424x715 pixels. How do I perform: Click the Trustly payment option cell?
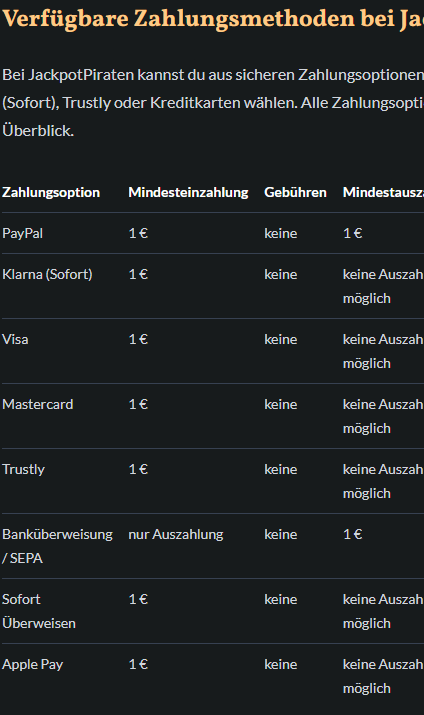pos(23,470)
